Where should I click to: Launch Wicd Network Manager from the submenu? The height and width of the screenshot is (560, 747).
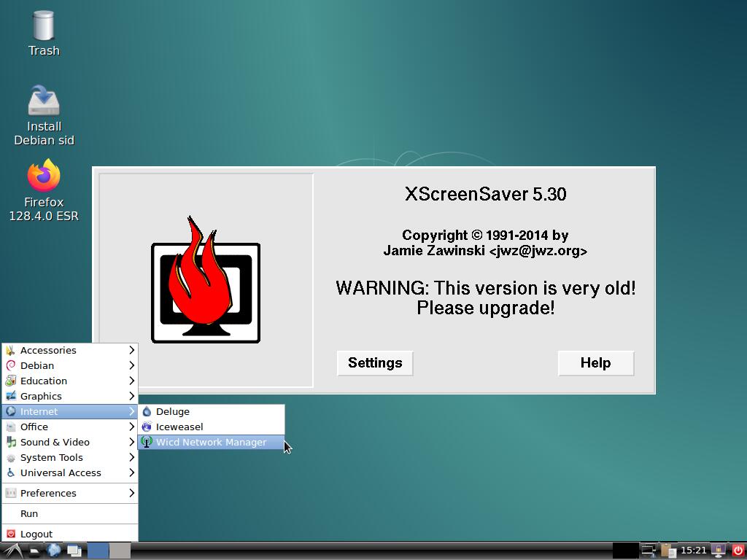pyautogui.click(x=211, y=442)
